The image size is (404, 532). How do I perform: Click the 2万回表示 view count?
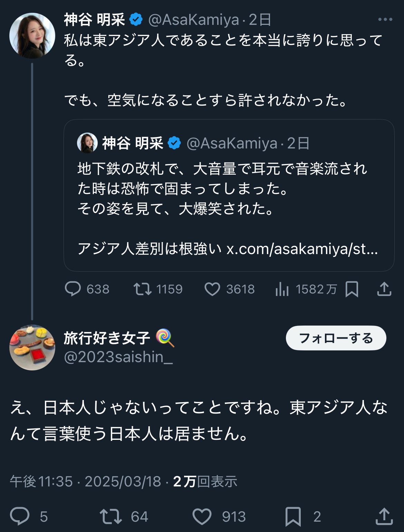tap(205, 481)
